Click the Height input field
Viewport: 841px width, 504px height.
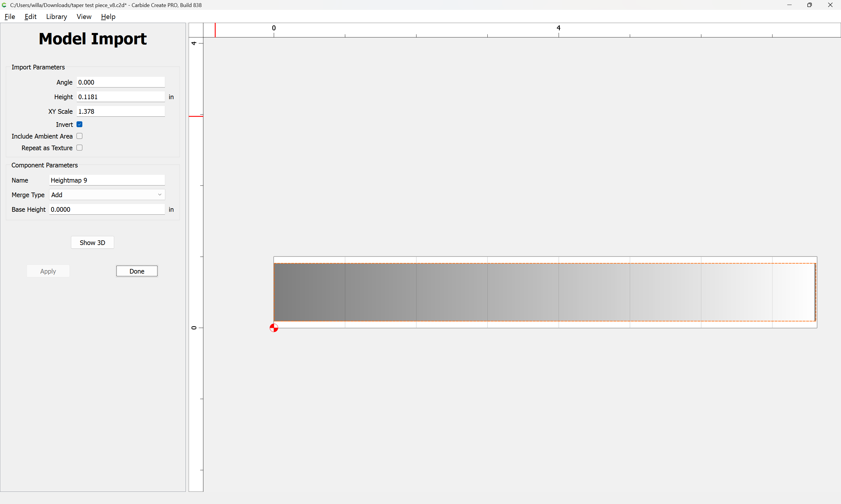click(120, 97)
